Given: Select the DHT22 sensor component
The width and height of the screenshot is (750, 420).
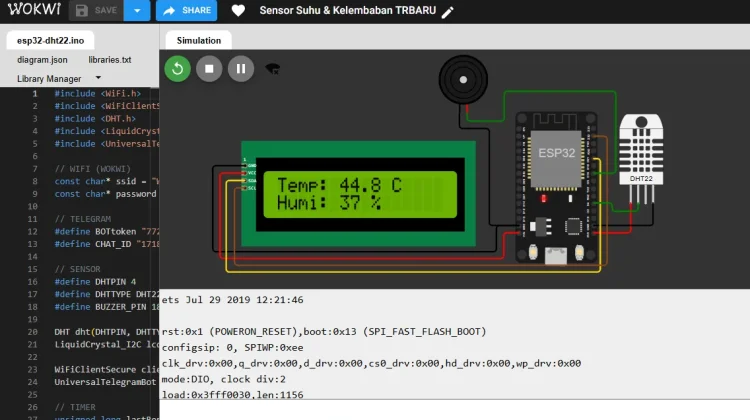Looking at the screenshot, I should point(641,149).
